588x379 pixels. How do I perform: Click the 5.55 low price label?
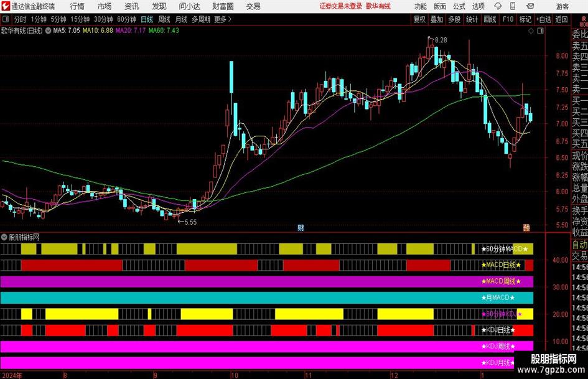pyautogui.click(x=190, y=222)
